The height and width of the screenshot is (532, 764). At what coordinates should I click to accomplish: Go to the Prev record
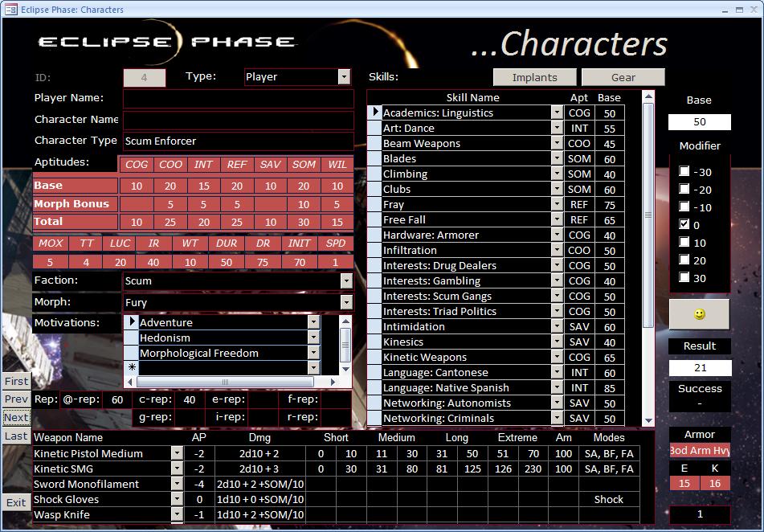[17, 399]
